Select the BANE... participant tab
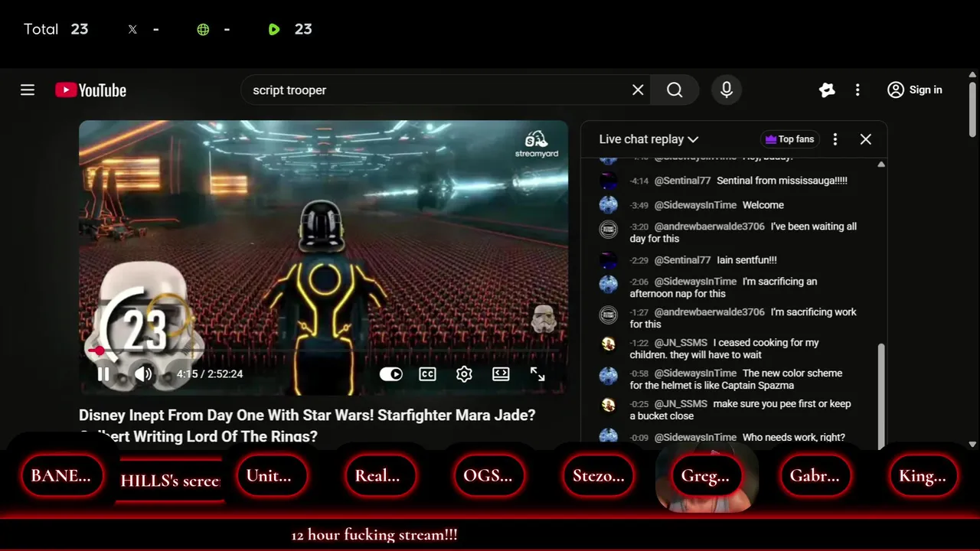The height and width of the screenshot is (551, 980). [61, 475]
